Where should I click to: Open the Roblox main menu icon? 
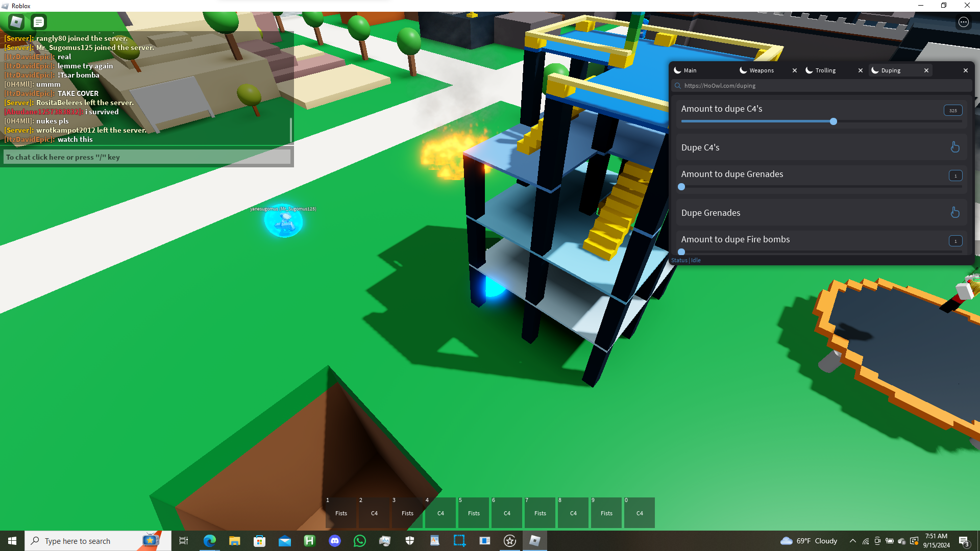16,22
